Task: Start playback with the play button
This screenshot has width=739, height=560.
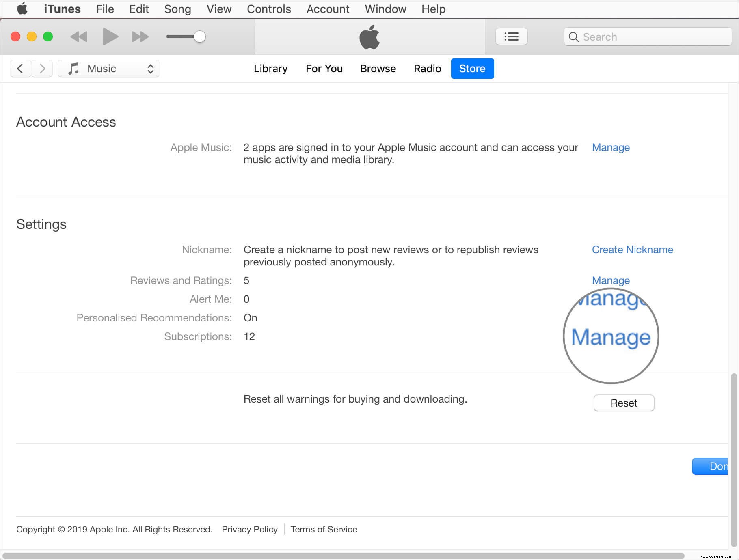Action: (110, 37)
